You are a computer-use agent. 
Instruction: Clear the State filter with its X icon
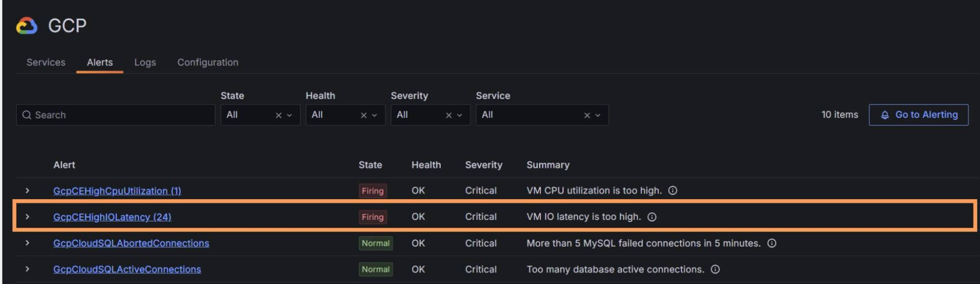tap(278, 115)
